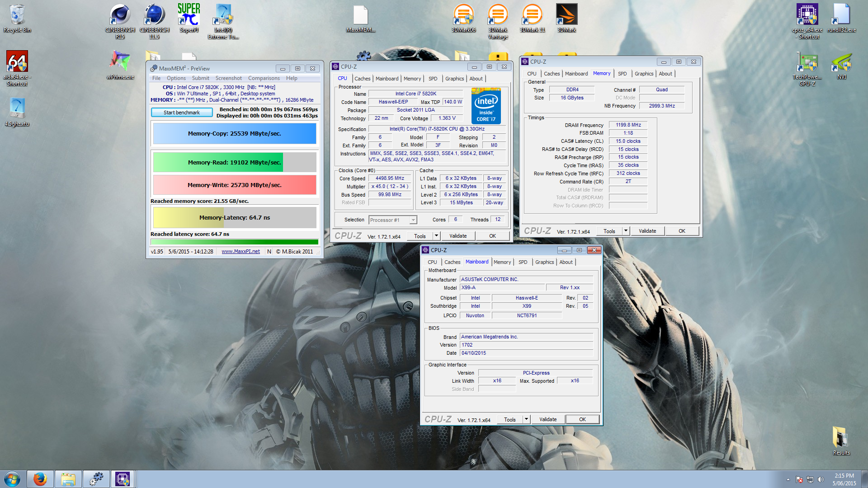
Task: Open Windows Explorer from the taskbar
Action: pos(68,479)
